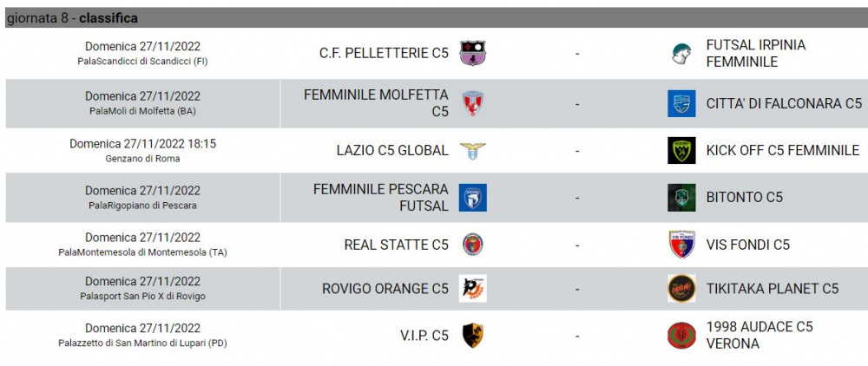Select the TIKITAKA PLANET C5 team name
The width and height of the screenshot is (868, 366).
pyautogui.click(x=773, y=289)
